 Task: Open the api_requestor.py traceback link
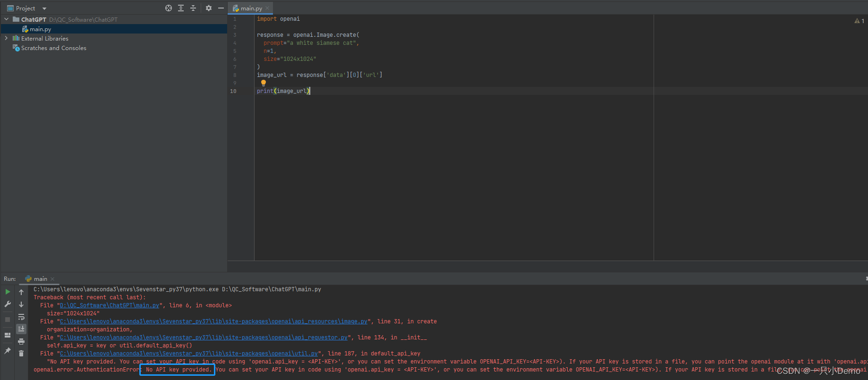(204, 338)
